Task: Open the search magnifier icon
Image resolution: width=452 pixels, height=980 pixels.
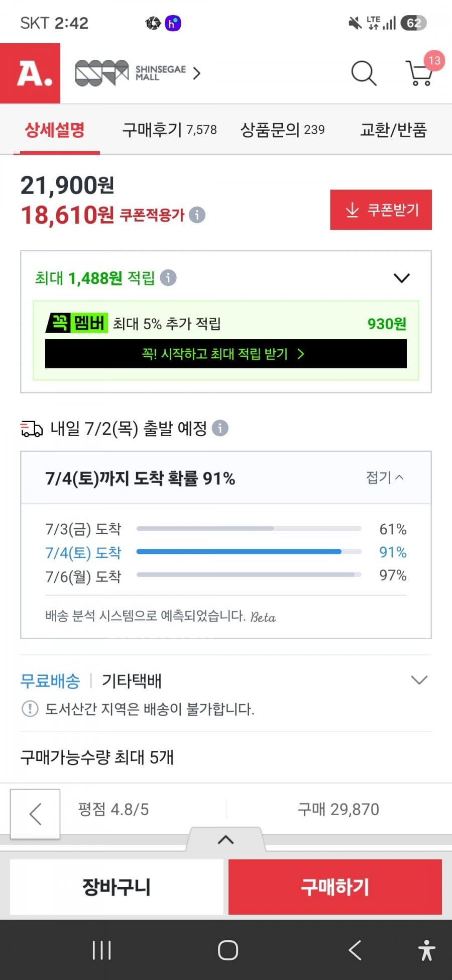Action: 364,73
